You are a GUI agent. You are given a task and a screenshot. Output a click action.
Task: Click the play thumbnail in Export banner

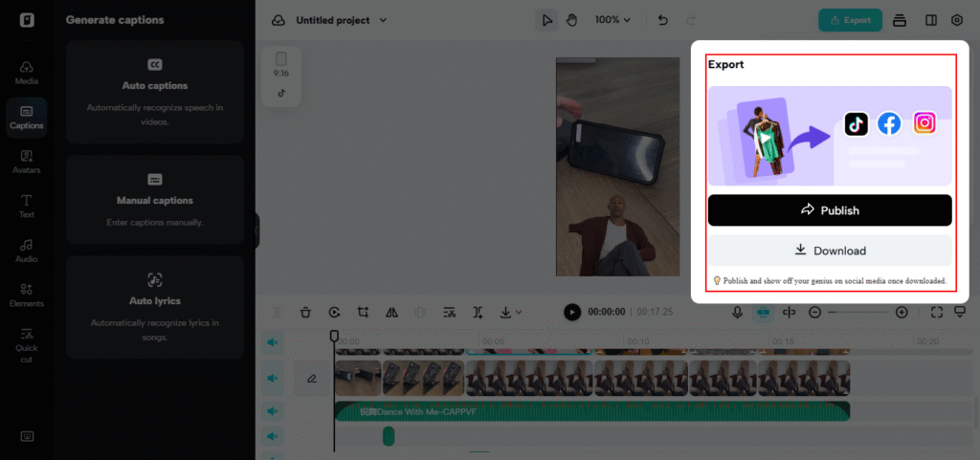point(765,138)
